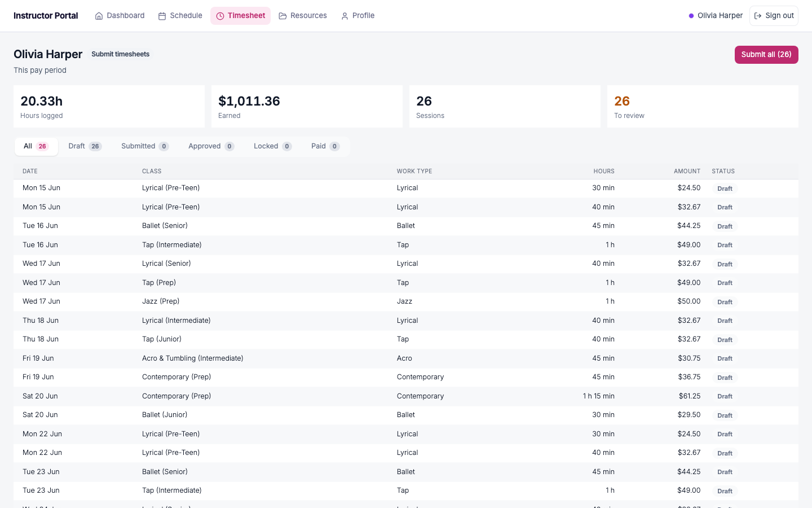812x508 pixels.
Task: Click the HOURS column header
Action: coord(604,171)
